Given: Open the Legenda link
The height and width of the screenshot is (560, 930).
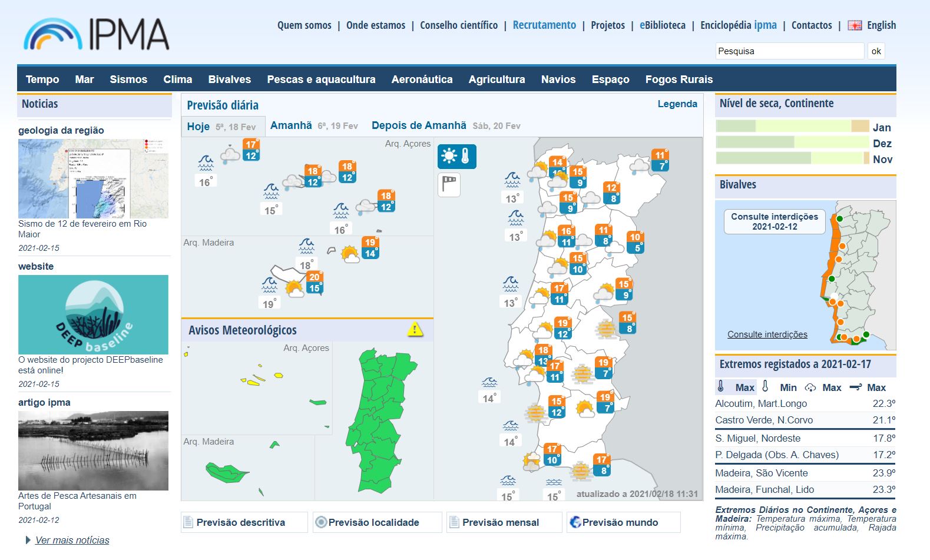Looking at the screenshot, I should 677,104.
